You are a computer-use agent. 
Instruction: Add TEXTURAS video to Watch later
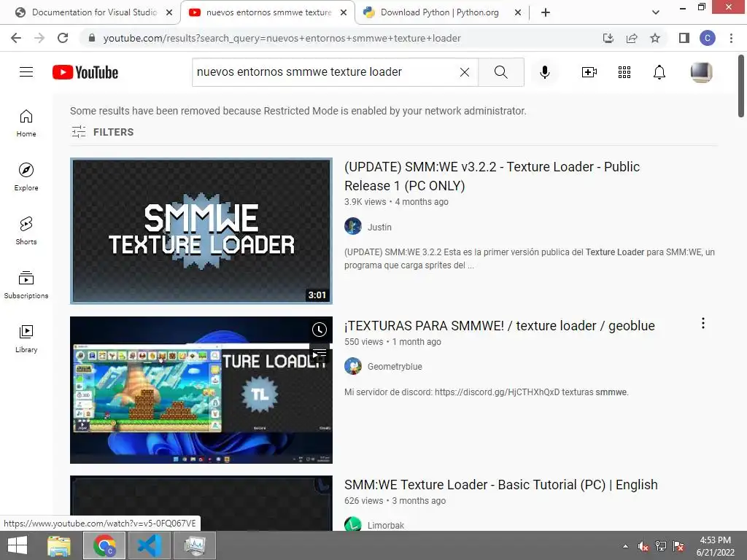(320, 330)
